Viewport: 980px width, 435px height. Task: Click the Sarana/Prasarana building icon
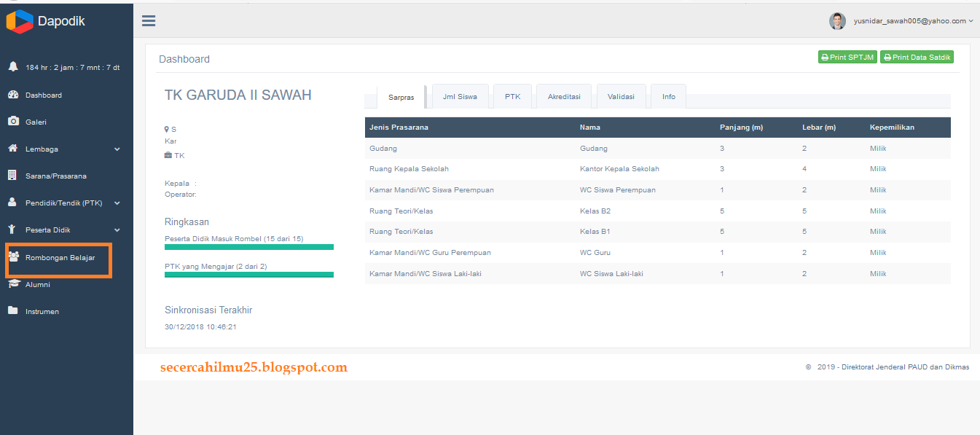click(x=12, y=175)
